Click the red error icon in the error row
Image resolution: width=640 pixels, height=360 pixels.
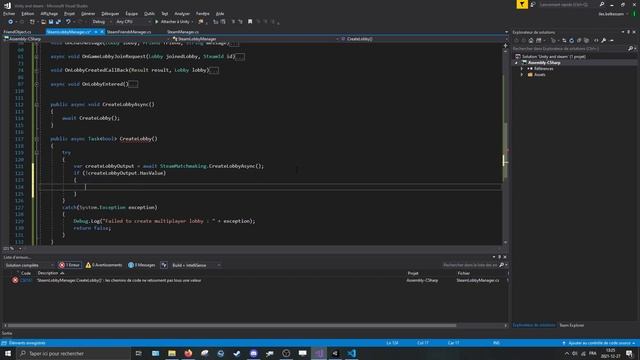pyautogui.click(x=15, y=280)
